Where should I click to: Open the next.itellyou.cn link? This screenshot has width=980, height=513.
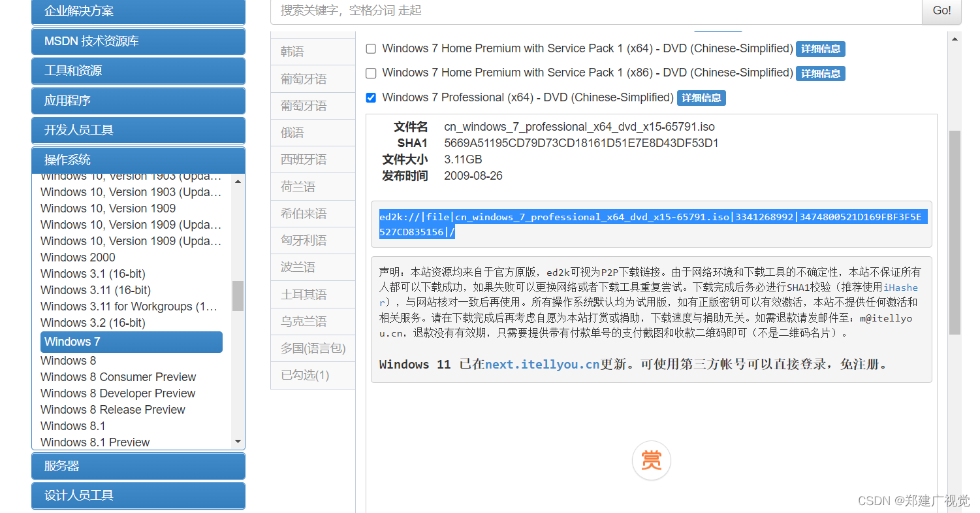tap(542, 365)
